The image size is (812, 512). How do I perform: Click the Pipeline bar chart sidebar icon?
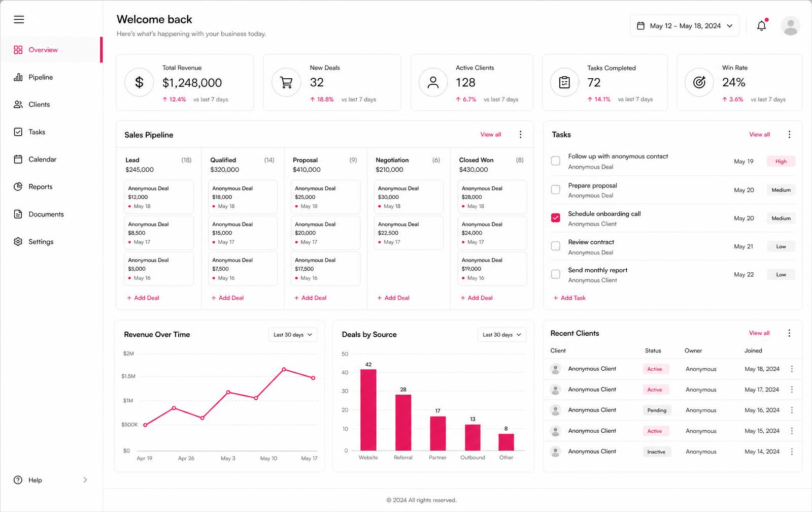tap(18, 77)
